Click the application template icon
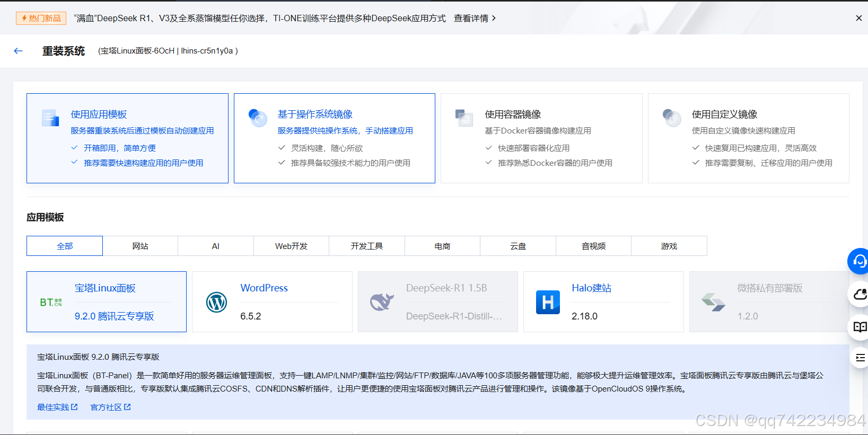The width and height of the screenshot is (868, 435). (x=50, y=118)
